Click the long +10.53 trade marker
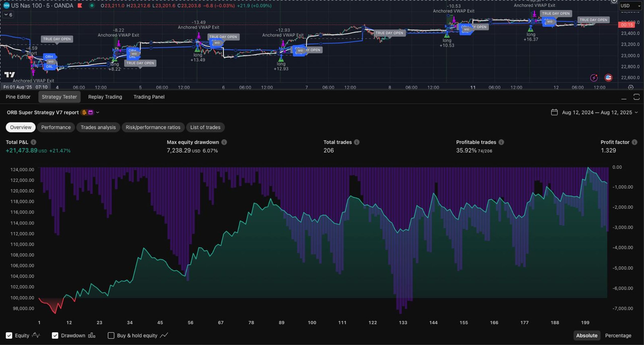The image size is (644, 345). (447, 43)
